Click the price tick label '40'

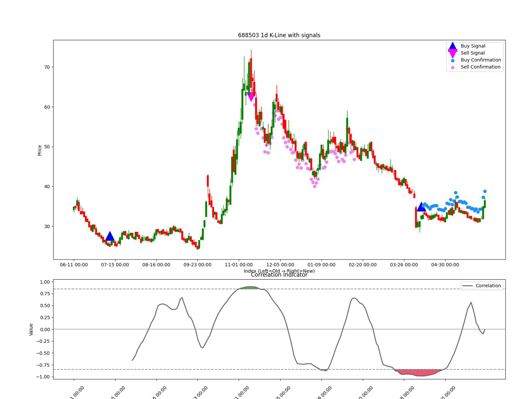(47, 187)
